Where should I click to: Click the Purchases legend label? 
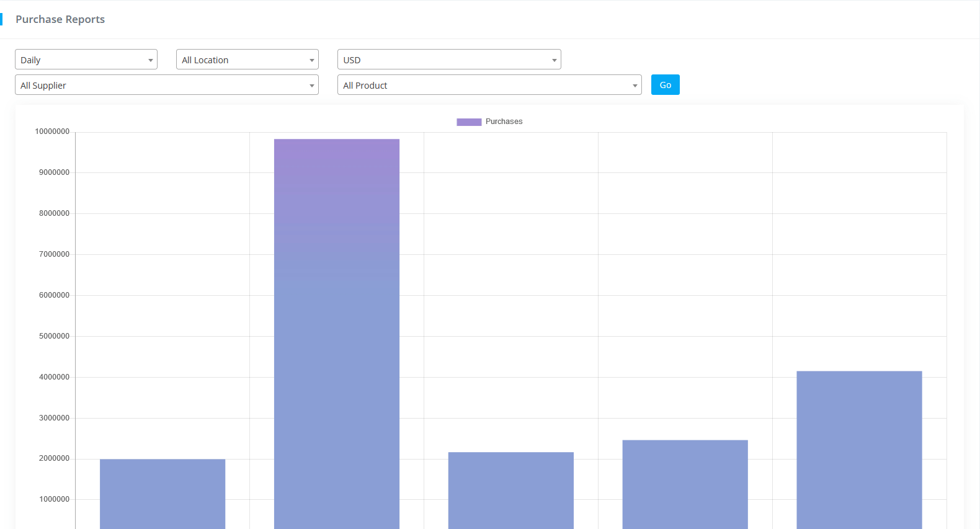point(504,122)
